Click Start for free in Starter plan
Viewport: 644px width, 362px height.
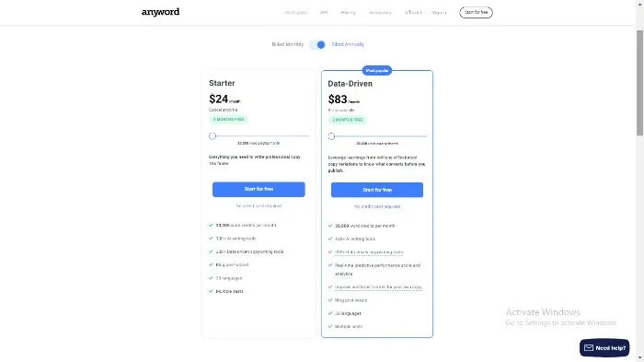pyautogui.click(x=259, y=189)
